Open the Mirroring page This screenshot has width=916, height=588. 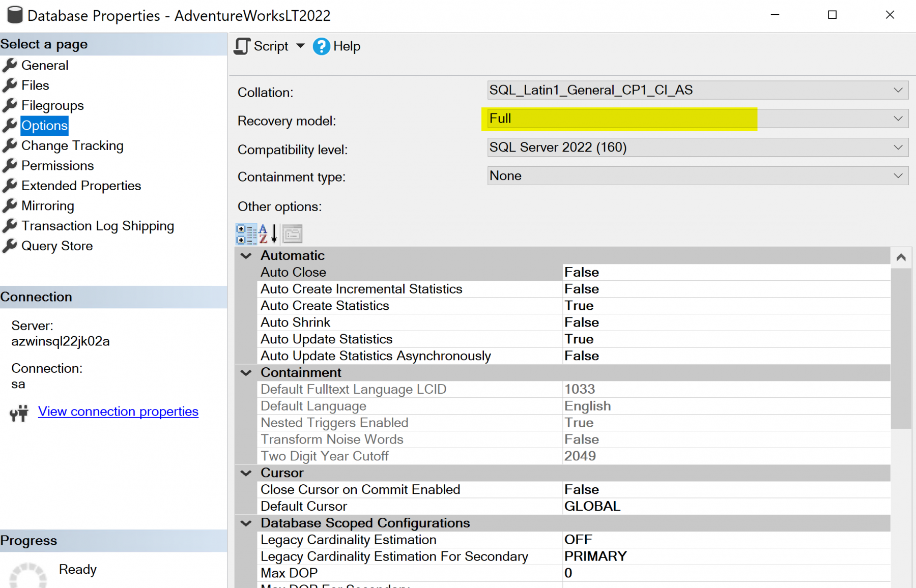48,206
